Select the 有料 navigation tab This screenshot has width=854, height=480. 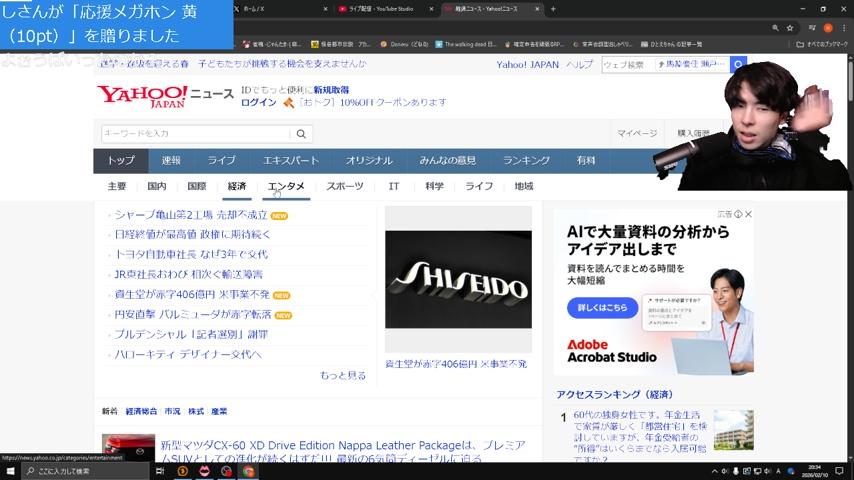(586, 160)
